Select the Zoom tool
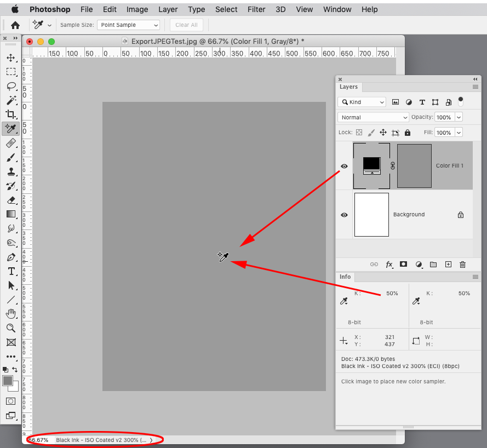The height and width of the screenshot is (448, 487). coord(12,328)
